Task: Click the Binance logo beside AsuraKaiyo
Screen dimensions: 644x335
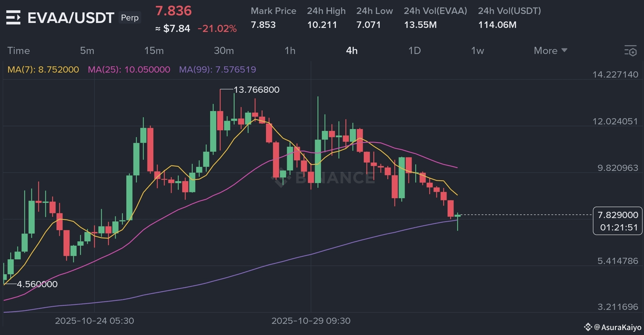Action: (x=588, y=327)
